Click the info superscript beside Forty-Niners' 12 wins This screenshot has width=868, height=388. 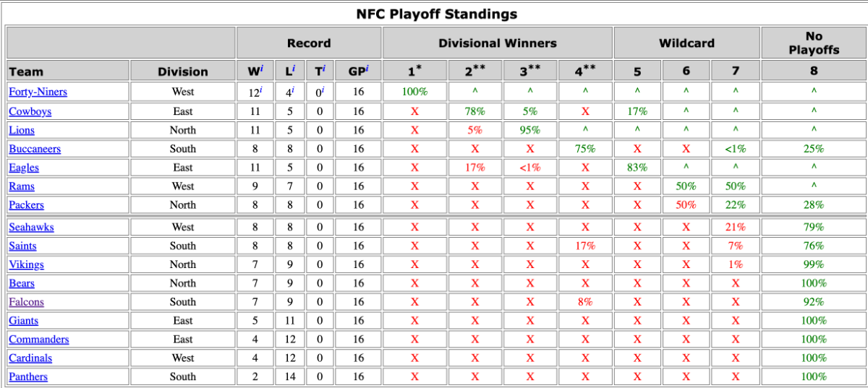261,90
